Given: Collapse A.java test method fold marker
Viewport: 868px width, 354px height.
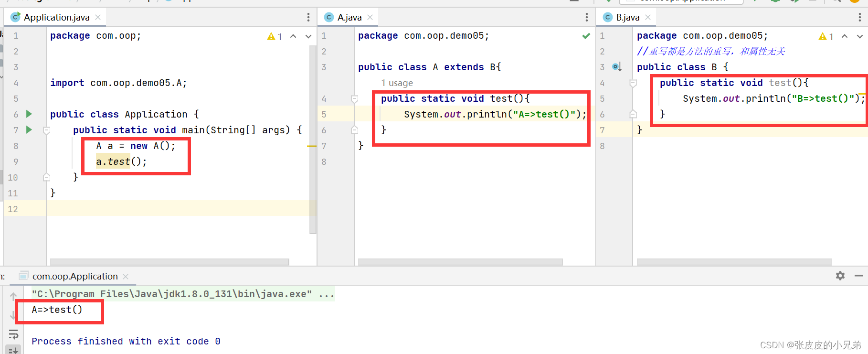Looking at the screenshot, I should point(355,99).
